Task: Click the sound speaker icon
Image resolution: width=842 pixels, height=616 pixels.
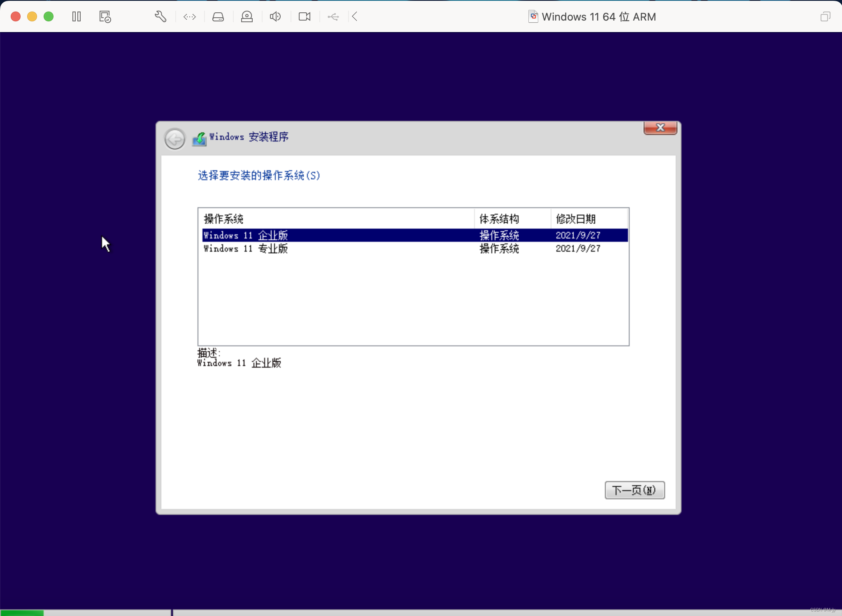Action: [x=275, y=16]
